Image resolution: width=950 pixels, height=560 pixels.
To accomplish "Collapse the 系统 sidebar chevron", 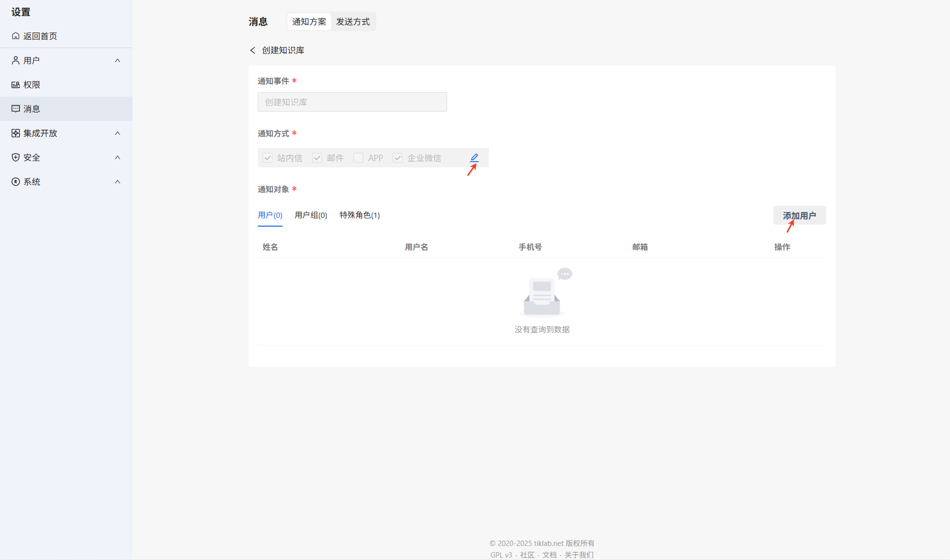I will coord(117,181).
